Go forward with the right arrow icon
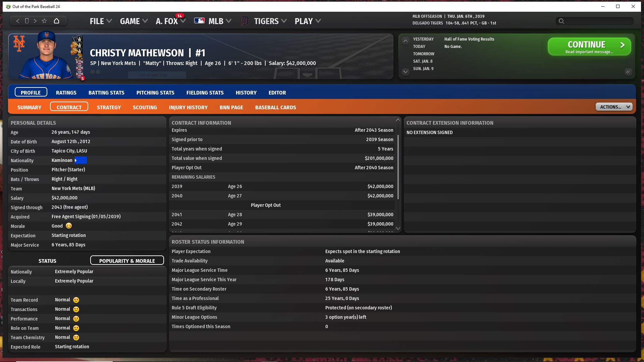Image resolution: width=644 pixels, height=362 pixels. pyautogui.click(x=35, y=21)
